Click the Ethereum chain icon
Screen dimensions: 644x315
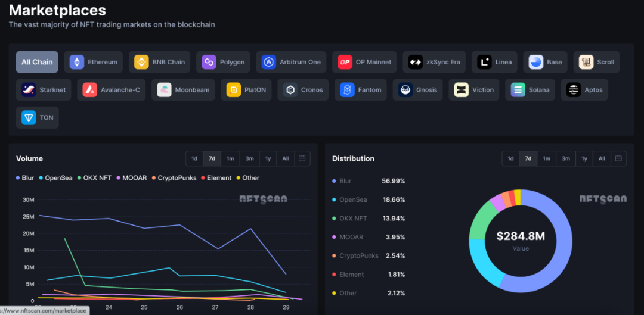[76, 62]
